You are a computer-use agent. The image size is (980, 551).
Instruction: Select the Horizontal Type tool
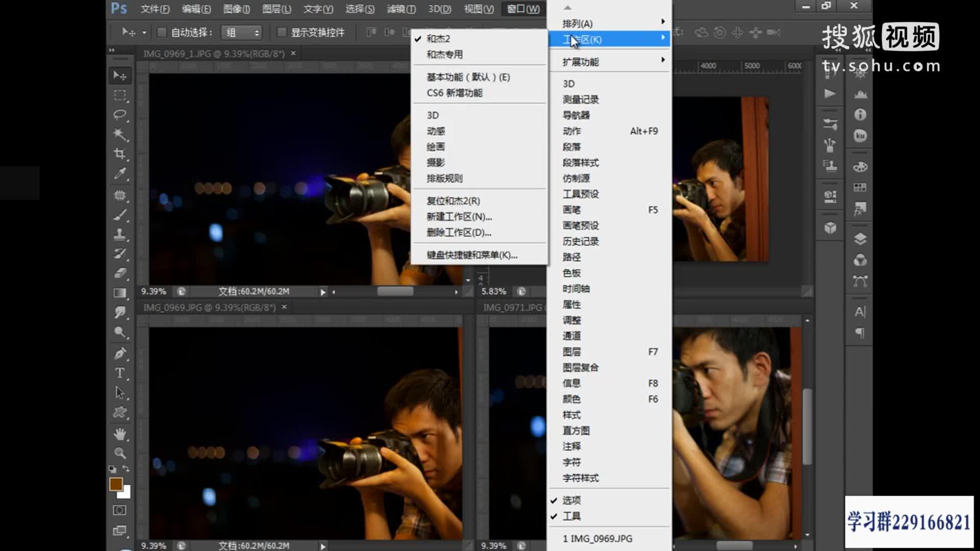click(119, 373)
